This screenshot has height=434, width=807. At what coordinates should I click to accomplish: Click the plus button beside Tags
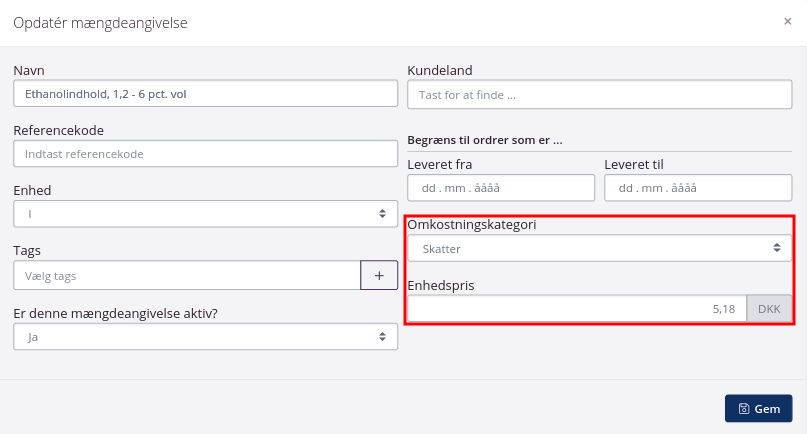(x=379, y=275)
